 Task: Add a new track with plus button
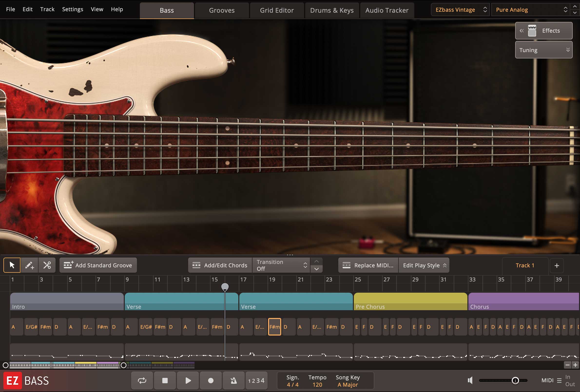557,266
